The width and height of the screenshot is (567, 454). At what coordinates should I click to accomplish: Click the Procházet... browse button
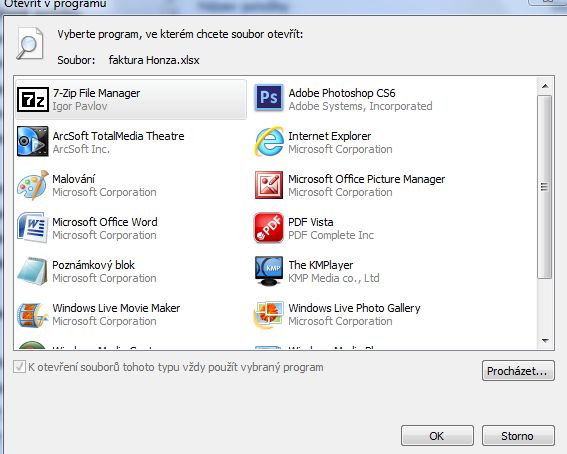(518, 371)
